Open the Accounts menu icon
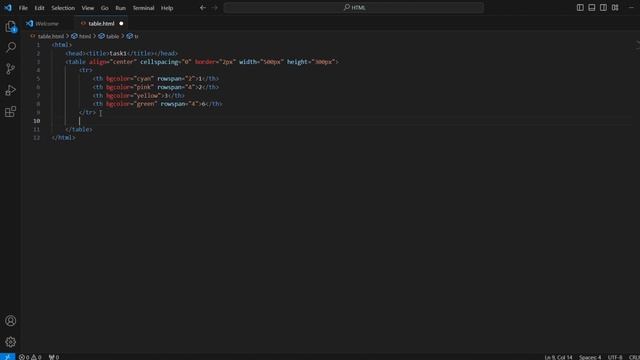The image size is (640, 360). [11, 321]
